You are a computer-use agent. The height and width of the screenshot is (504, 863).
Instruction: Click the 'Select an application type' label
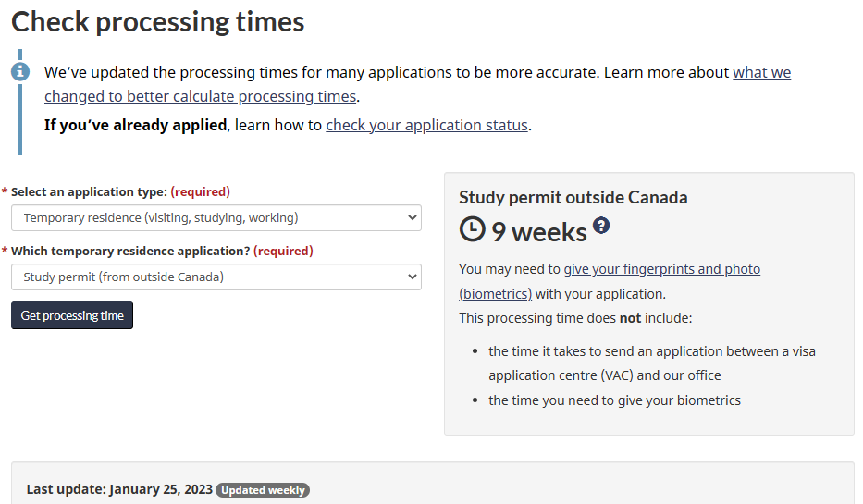pyautogui.click(x=89, y=192)
